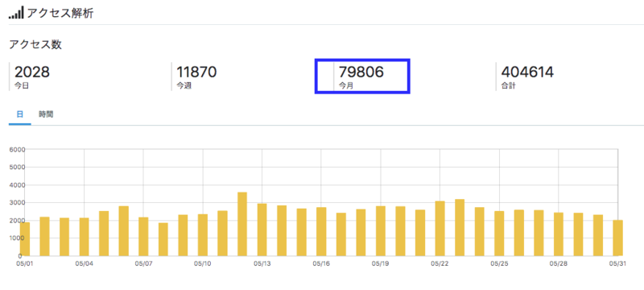Viewport: 644px width, 290px height.
Task: Click the chart bar for 05/19
Action: [381, 231]
